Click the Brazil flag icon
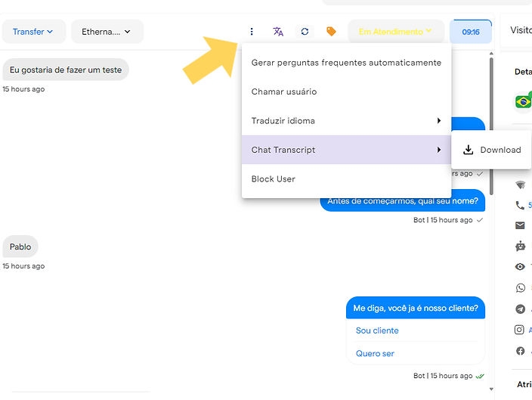The width and height of the screenshot is (532, 400). click(x=523, y=101)
